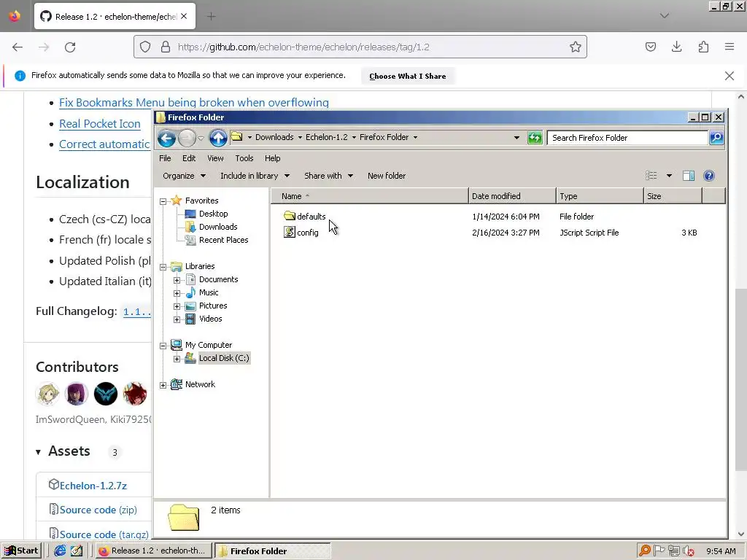Viewport: 747px width, 560px height.
Task: Collapse the Assets section triangle
Action: [x=38, y=452]
